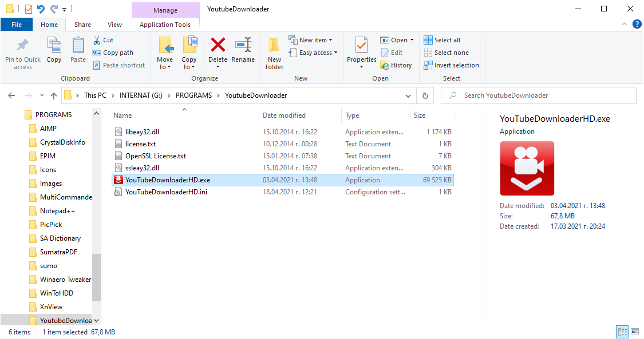Collapse the ribbon with the chevron
The height and width of the screenshot is (339, 644).
tap(625, 24)
